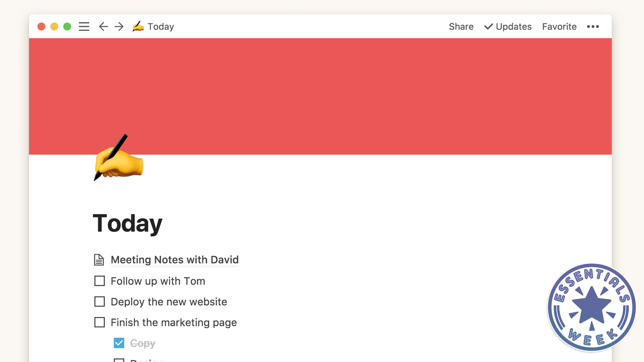Open Meeting Notes with David page
This screenshot has width=644, height=362.
pos(175,260)
